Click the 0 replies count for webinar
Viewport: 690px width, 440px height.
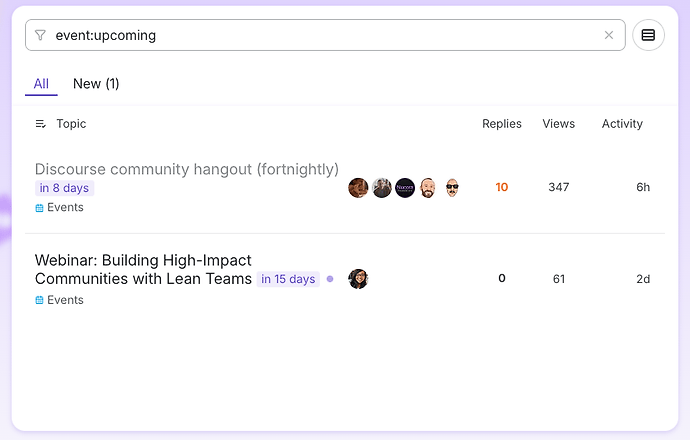(x=502, y=279)
